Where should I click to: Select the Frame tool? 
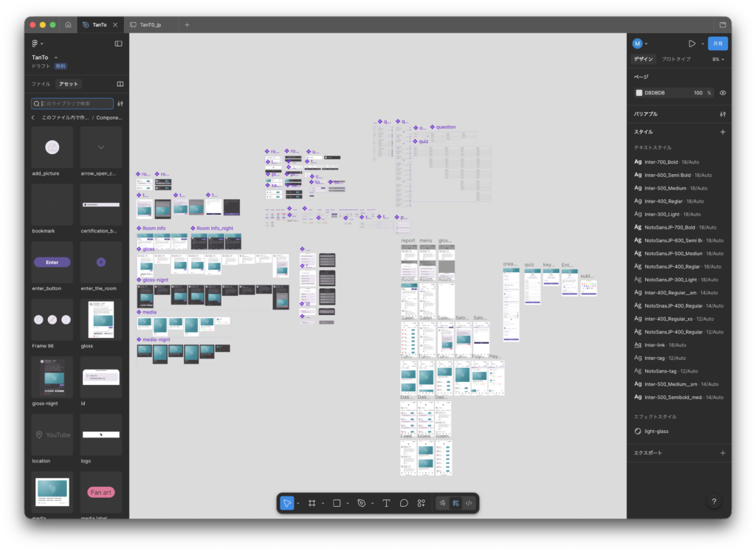(x=312, y=503)
